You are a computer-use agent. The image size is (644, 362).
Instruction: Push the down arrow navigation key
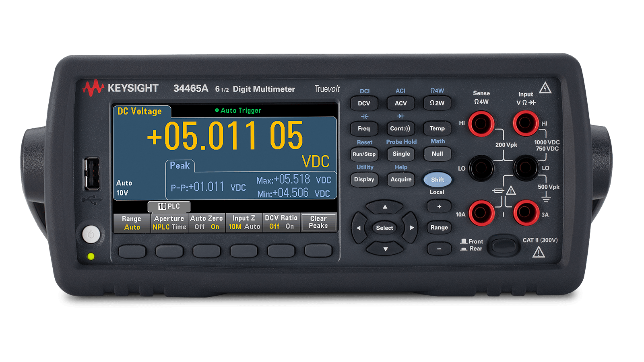(x=385, y=249)
